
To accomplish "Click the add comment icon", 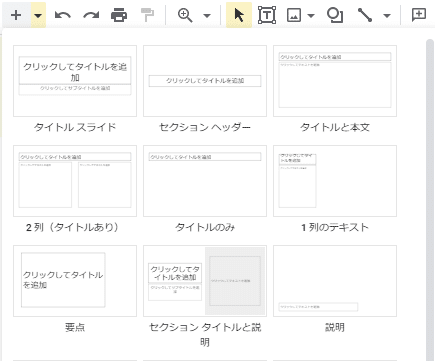I will tap(419, 15).
